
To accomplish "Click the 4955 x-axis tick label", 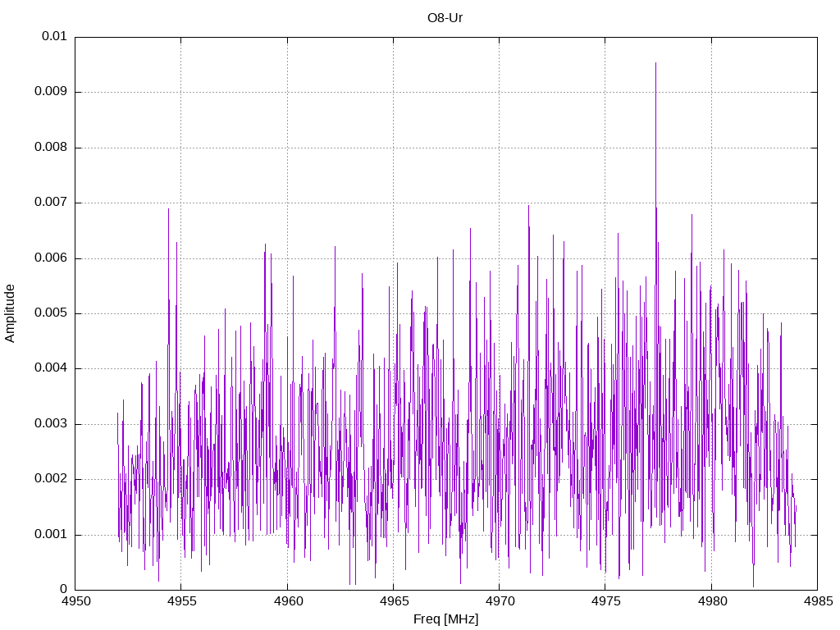I will 181,601.
